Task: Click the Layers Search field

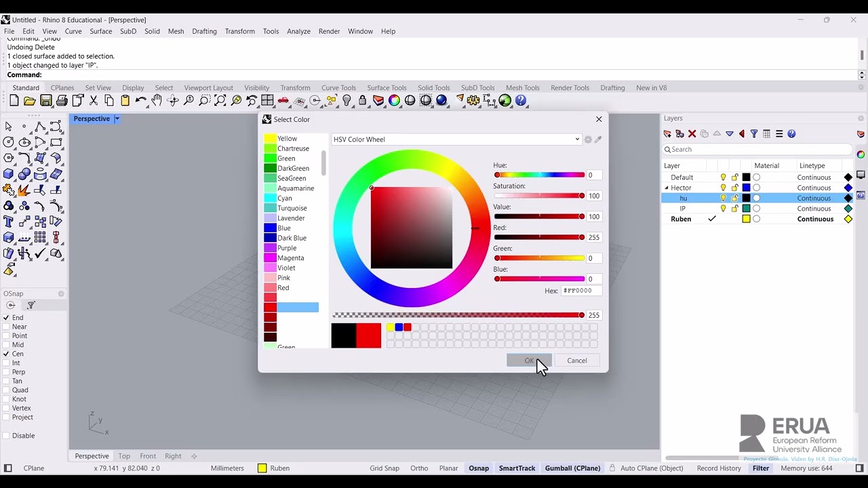Action: click(757, 150)
